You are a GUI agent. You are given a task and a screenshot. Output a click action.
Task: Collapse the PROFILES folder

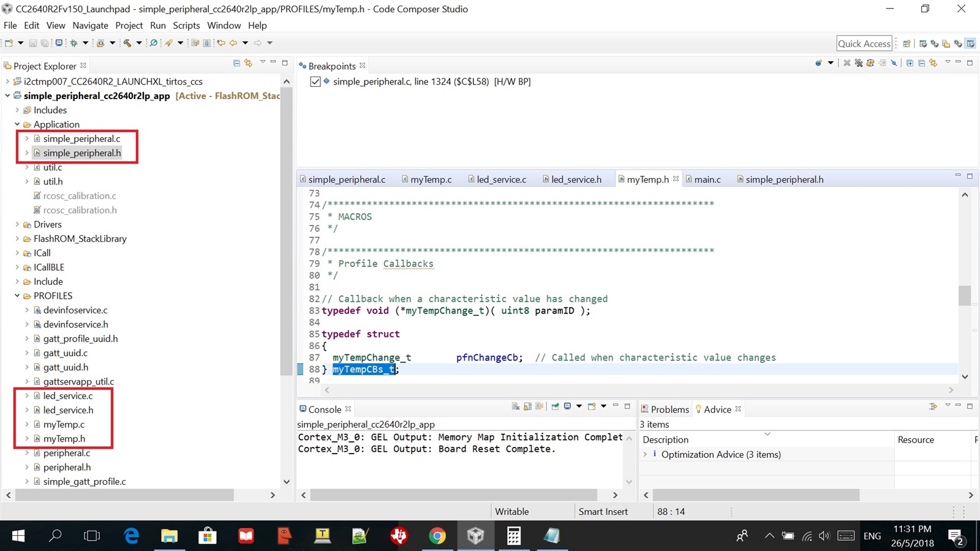[17, 296]
